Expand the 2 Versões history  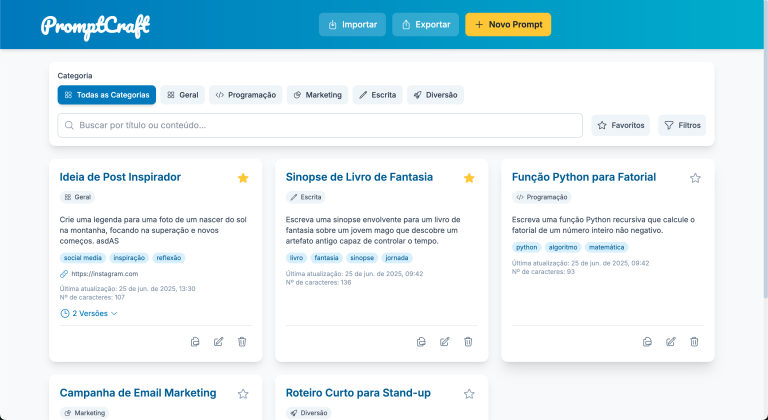pyautogui.click(x=89, y=313)
